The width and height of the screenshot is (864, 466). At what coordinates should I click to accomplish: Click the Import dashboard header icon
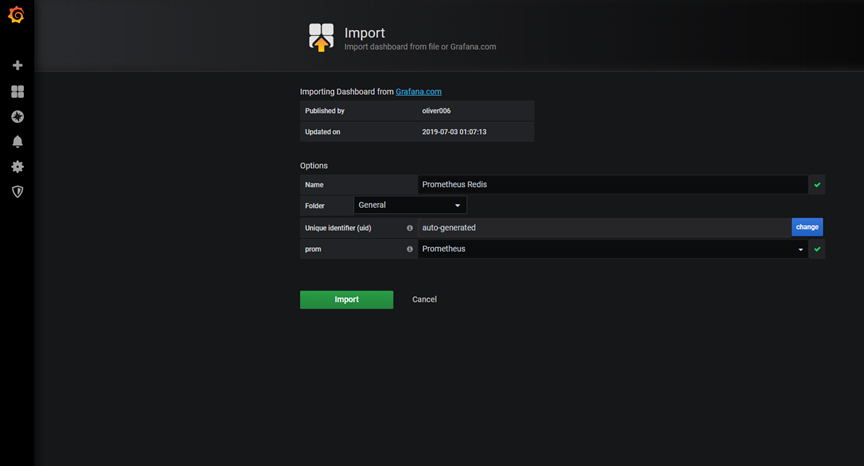[321, 37]
